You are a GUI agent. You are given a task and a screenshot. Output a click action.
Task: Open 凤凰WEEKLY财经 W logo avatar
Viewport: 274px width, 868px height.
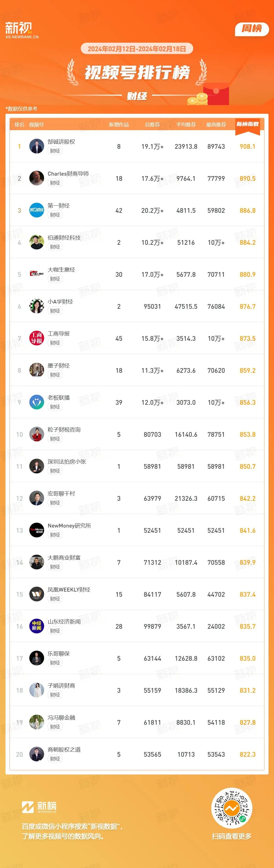pos(36,595)
